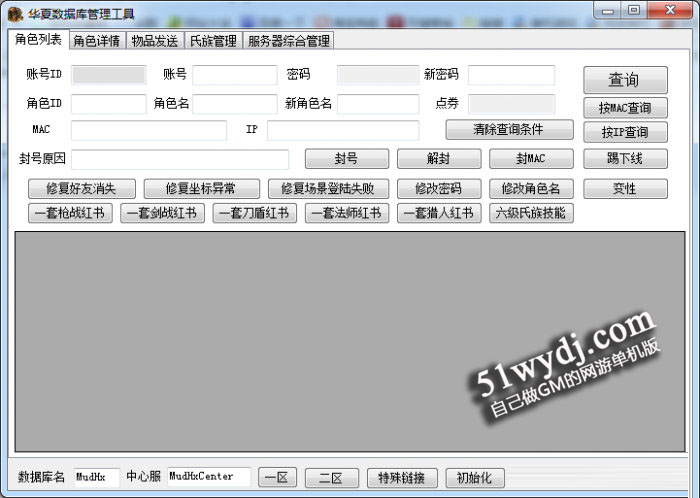Focus the 角色名 text field

pyautogui.click(x=235, y=104)
